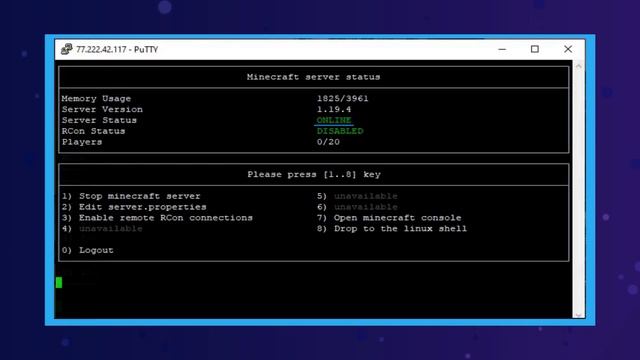The height and width of the screenshot is (360, 640).
Task: Select option '2) Edit server.properties'
Action: click(134, 207)
